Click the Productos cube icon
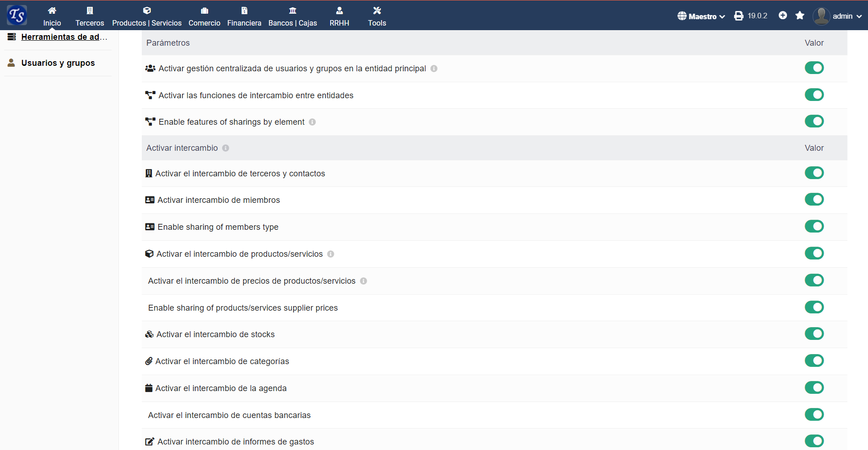 147,11
